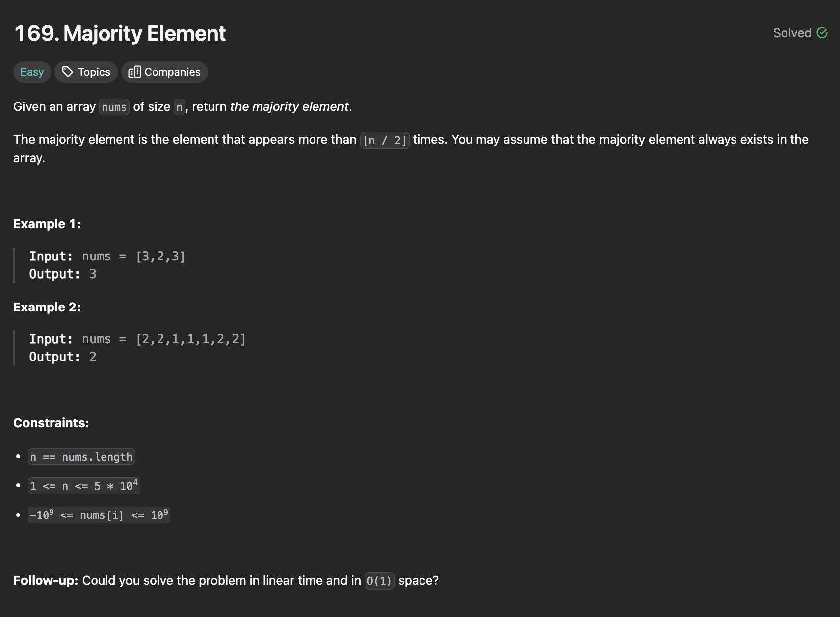This screenshot has height=617, width=840.
Task: Click the Example 1 input [3,2,3]
Action: (160, 257)
